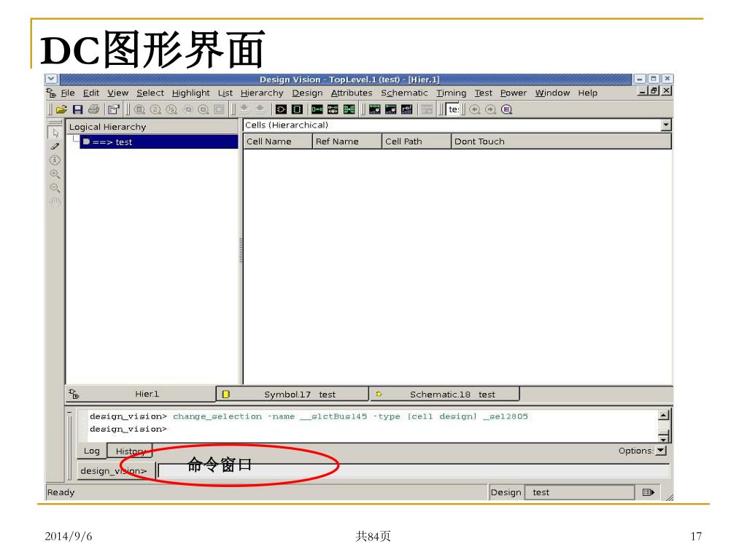The height and width of the screenshot is (560, 747).
Task: Switch to the Symbol.17 test tab
Action: click(293, 394)
